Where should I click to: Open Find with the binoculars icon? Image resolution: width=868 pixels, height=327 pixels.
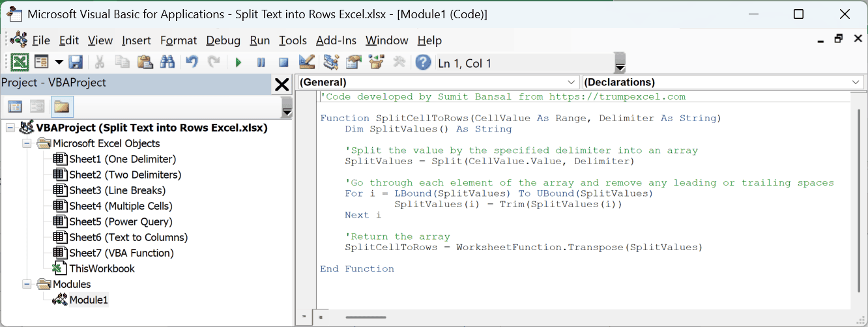point(167,63)
